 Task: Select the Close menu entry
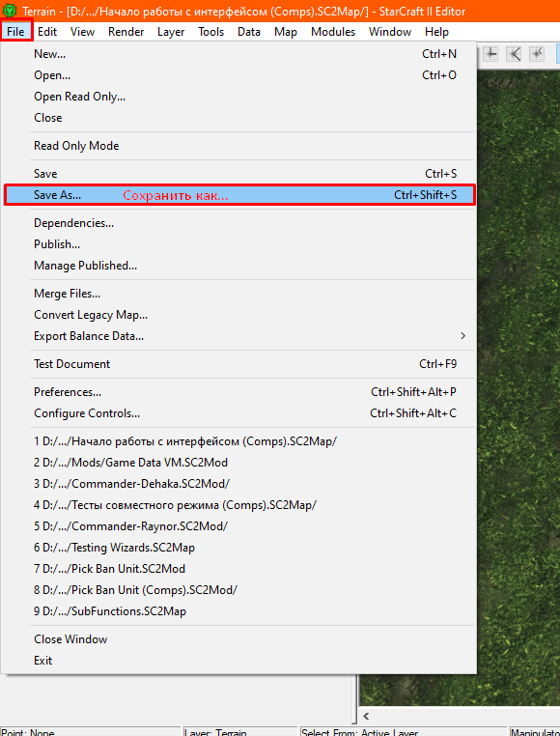tap(239, 117)
